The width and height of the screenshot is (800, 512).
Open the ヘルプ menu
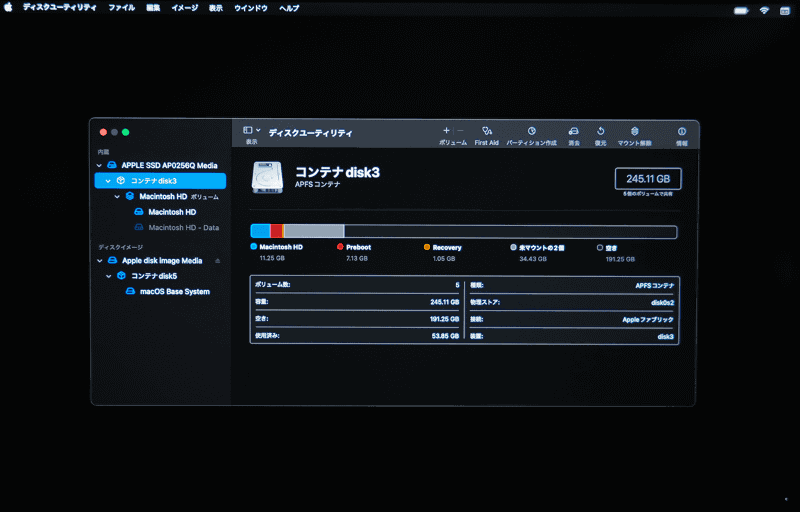click(289, 8)
